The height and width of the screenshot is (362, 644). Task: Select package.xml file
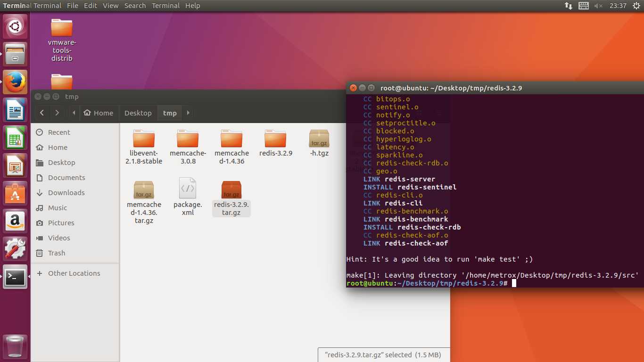tap(188, 197)
